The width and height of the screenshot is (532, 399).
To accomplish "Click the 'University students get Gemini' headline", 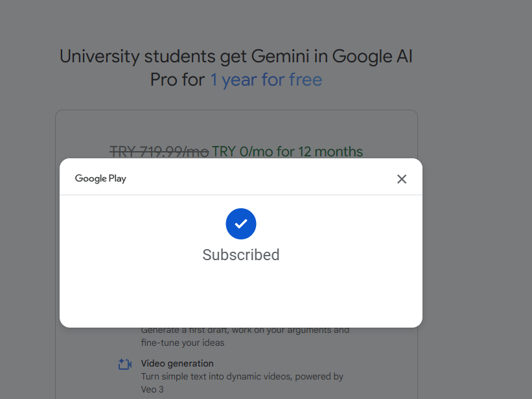I will point(236,56).
